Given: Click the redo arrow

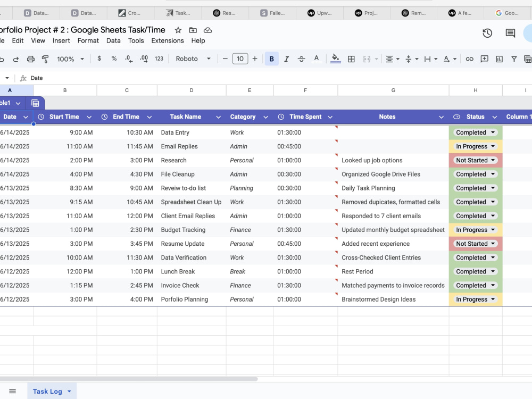Looking at the screenshot, I should pyautogui.click(x=15, y=59).
